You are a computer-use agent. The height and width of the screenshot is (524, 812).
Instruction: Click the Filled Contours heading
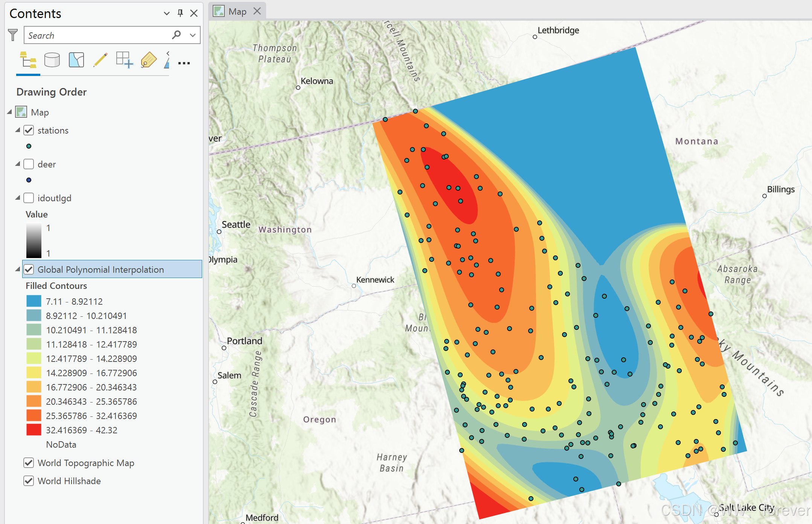click(56, 286)
